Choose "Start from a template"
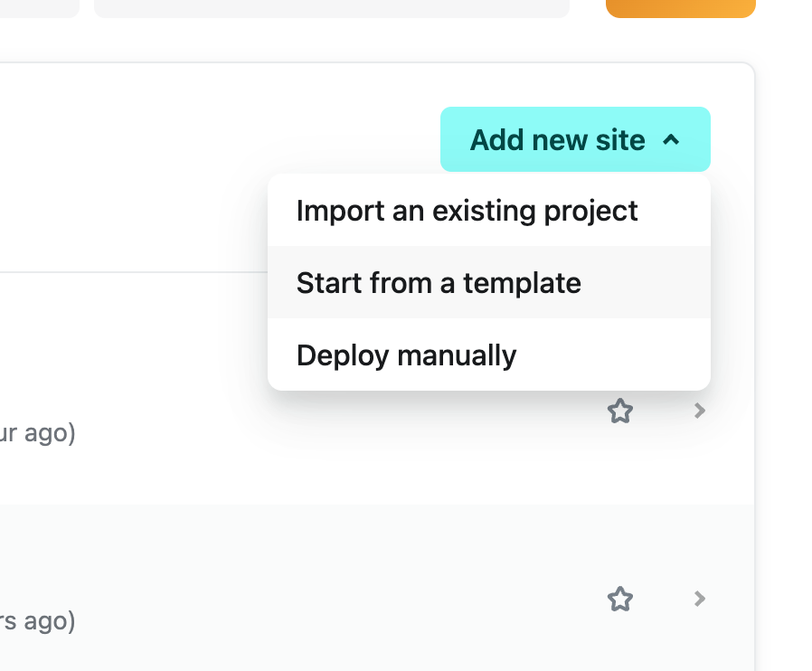The height and width of the screenshot is (671, 812). [438, 282]
